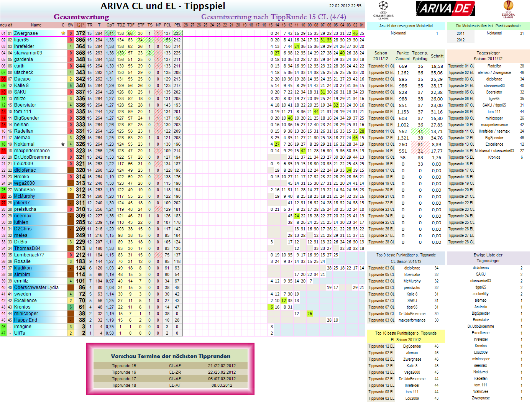Click player name 'Lumberjack77'
This screenshot has height=404, width=532.
point(29,255)
